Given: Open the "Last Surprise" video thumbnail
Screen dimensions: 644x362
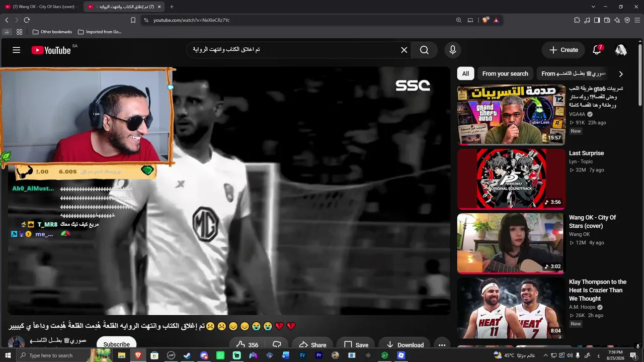Looking at the screenshot, I should pyautogui.click(x=511, y=179).
